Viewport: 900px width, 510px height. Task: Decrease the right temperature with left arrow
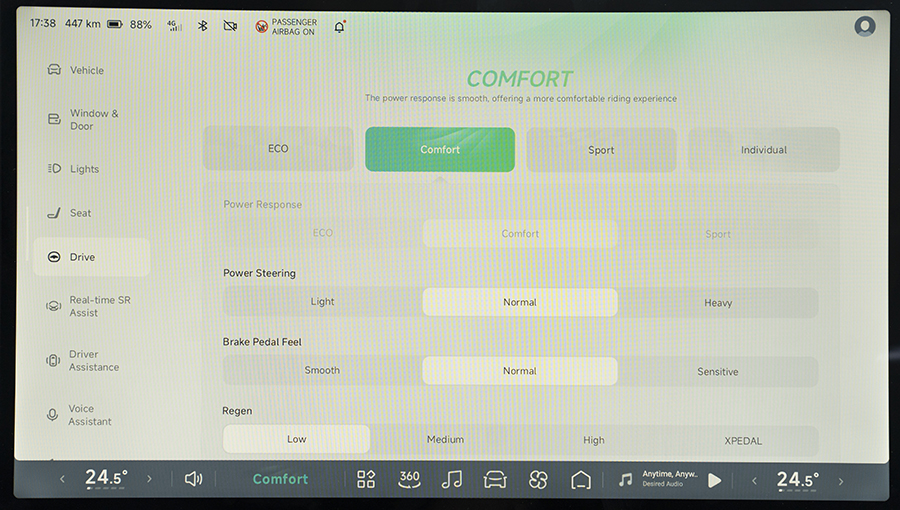tap(757, 480)
